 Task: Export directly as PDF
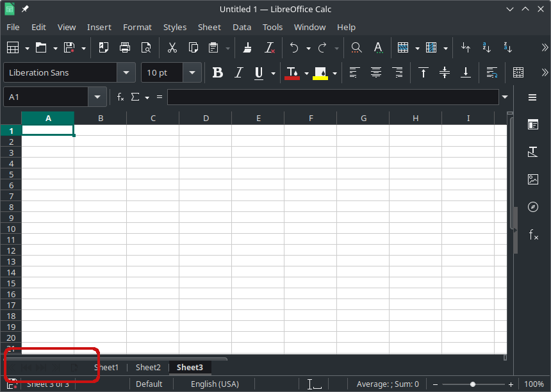coord(104,47)
